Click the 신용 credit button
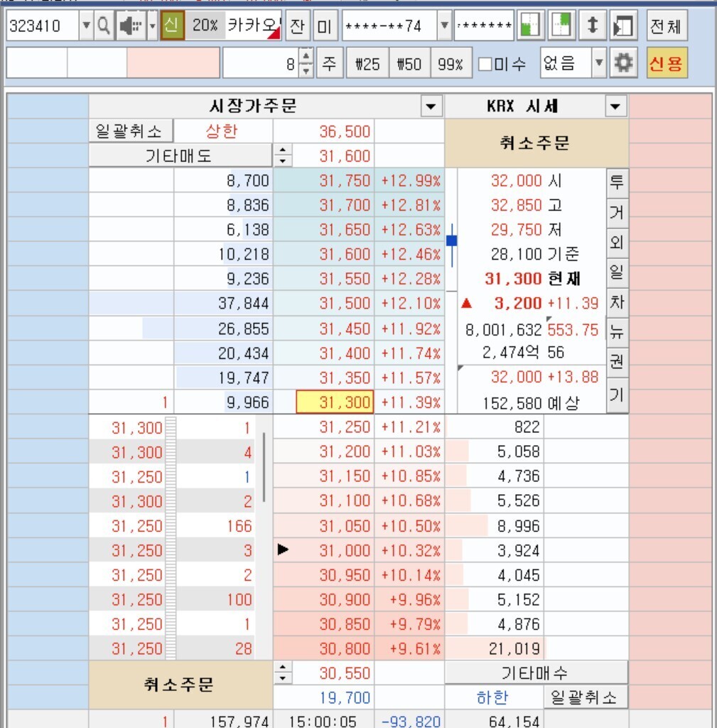 (x=667, y=63)
